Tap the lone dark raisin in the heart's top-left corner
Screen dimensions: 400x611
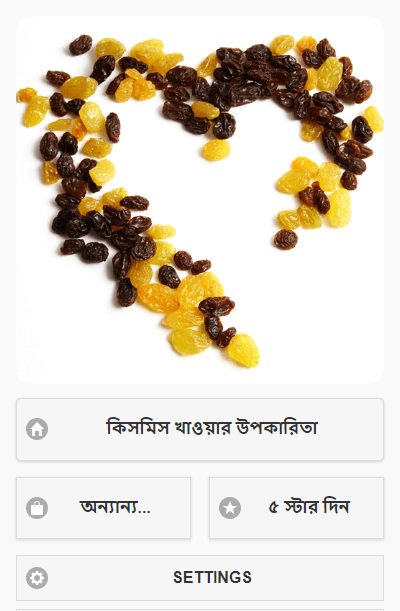81,44
